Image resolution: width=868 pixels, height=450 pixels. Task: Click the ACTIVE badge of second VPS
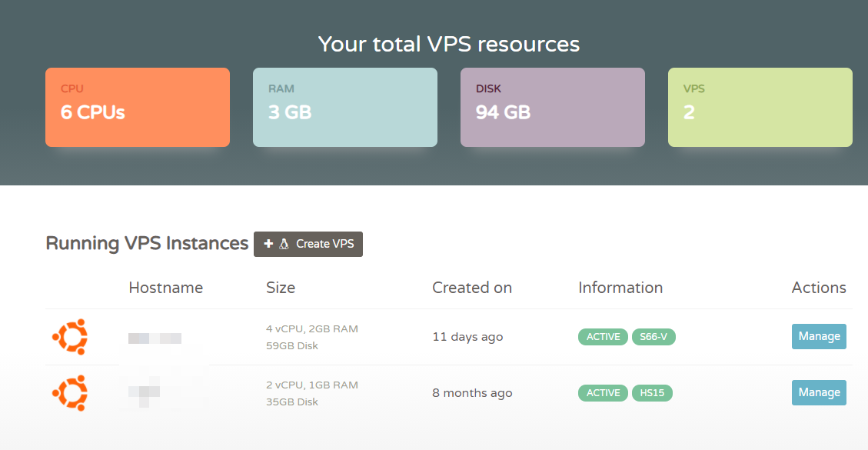coord(603,393)
